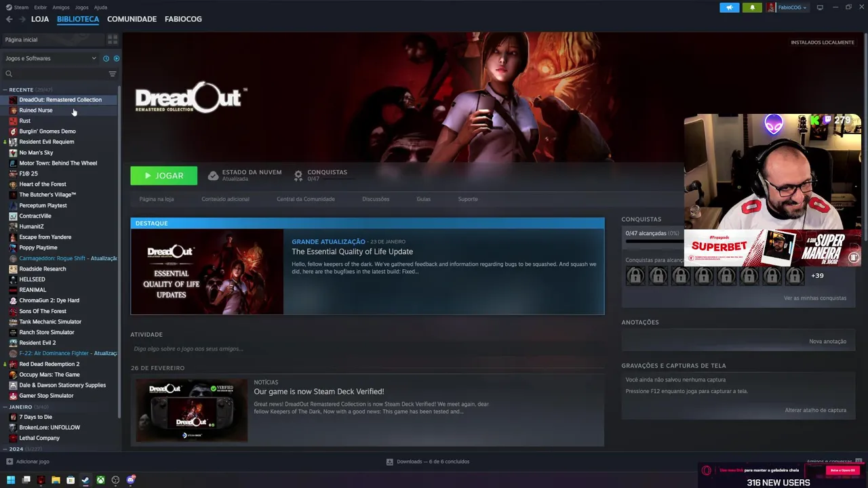Click the library search magnifier icon
The height and width of the screenshot is (488, 868).
tap(9, 74)
